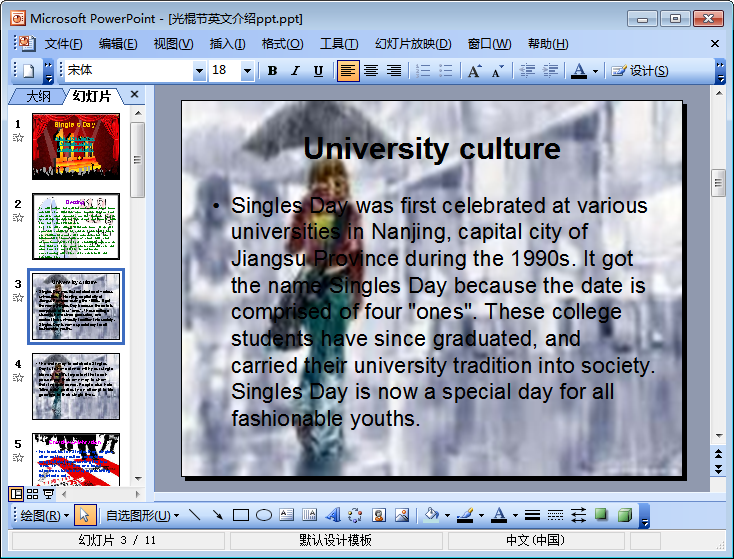Open the 窗口(W) menu

coord(489,44)
